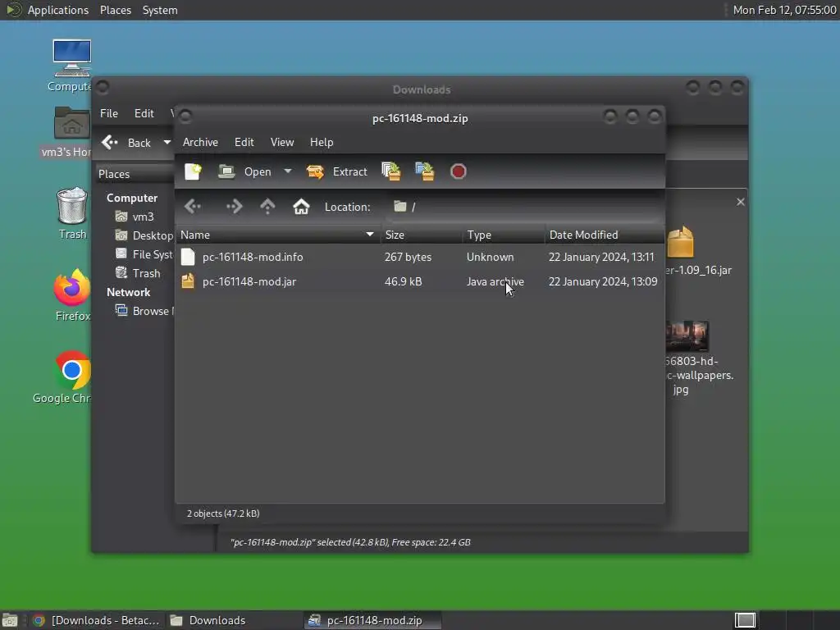Open the Places menu in top panel
This screenshot has height=630, width=840.
coord(115,10)
